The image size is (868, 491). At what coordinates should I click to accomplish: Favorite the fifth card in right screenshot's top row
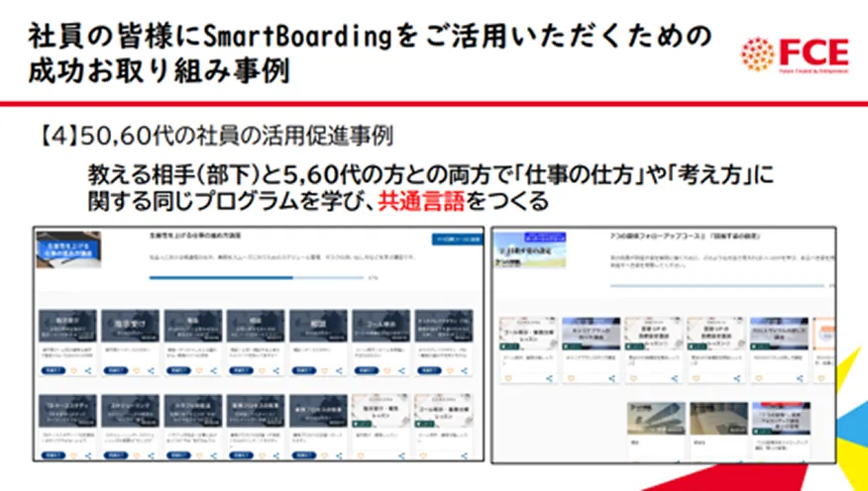coord(758,379)
